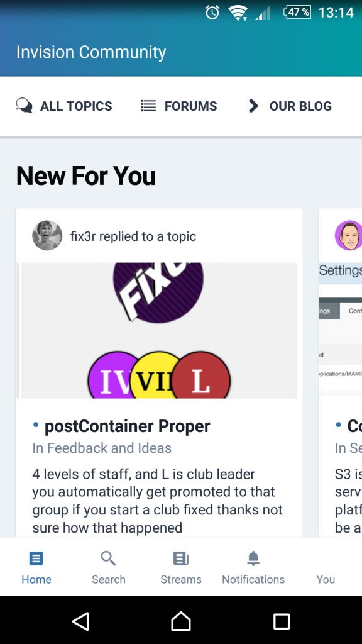Switch to the ALL TOPICS tab
This screenshot has width=362, height=644.
pos(75,106)
